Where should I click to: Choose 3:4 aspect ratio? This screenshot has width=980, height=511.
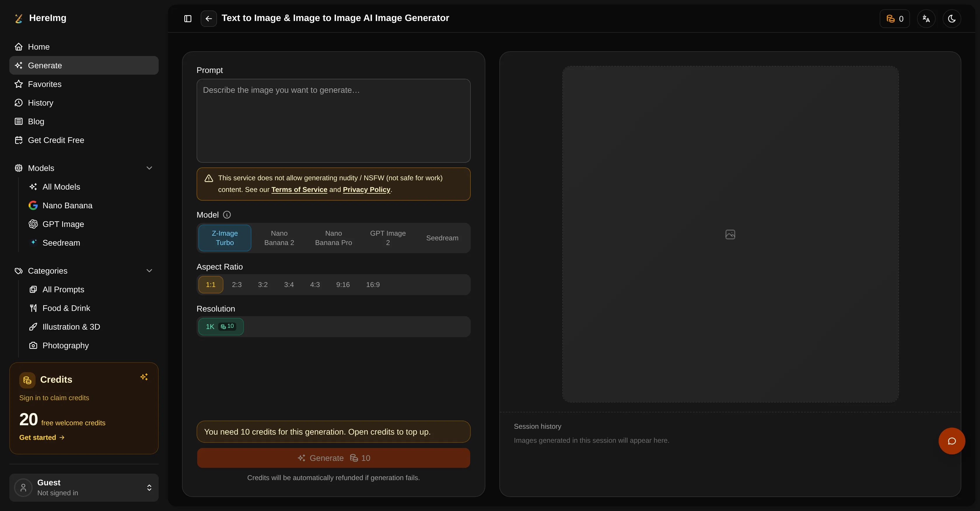pos(289,285)
